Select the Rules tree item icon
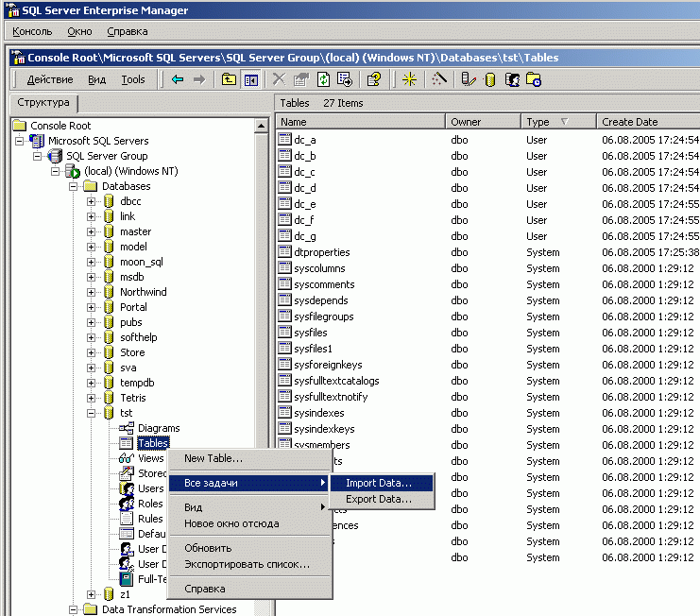Viewport: 700px width, 616px height. (x=127, y=519)
